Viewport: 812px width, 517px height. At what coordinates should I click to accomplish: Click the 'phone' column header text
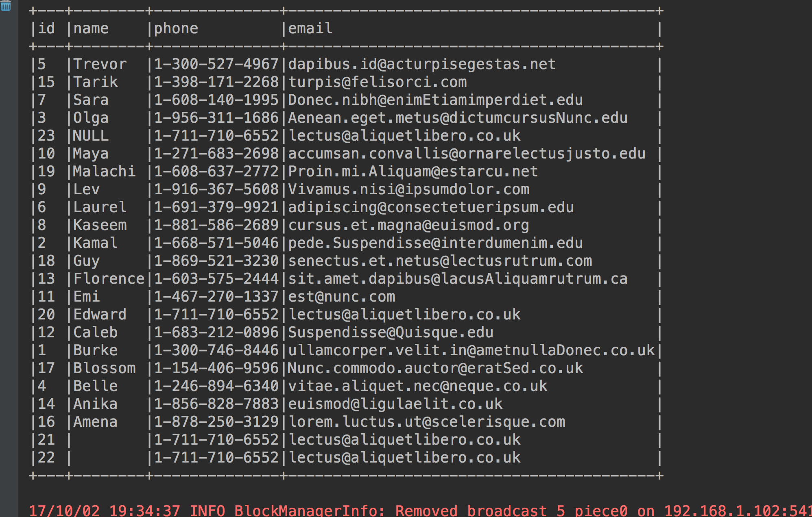176,28
